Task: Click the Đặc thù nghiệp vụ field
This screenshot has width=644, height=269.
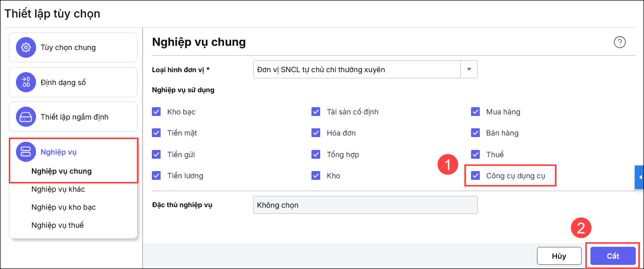Action: click(365, 205)
